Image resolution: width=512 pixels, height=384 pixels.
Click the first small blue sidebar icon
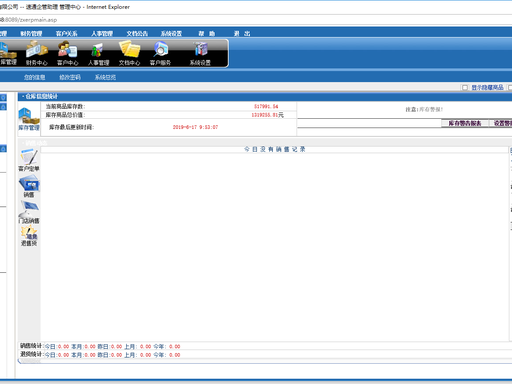(x=3, y=97)
